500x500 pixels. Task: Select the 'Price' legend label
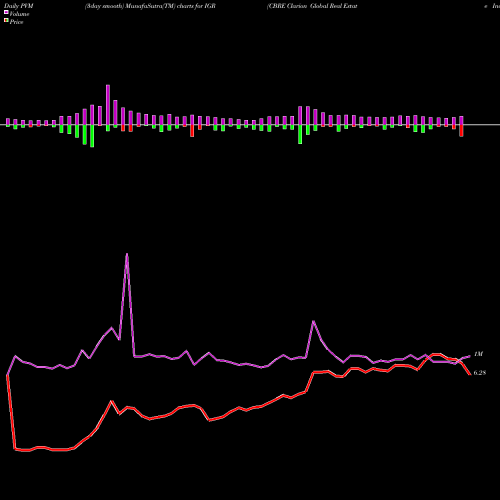coord(16,22)
